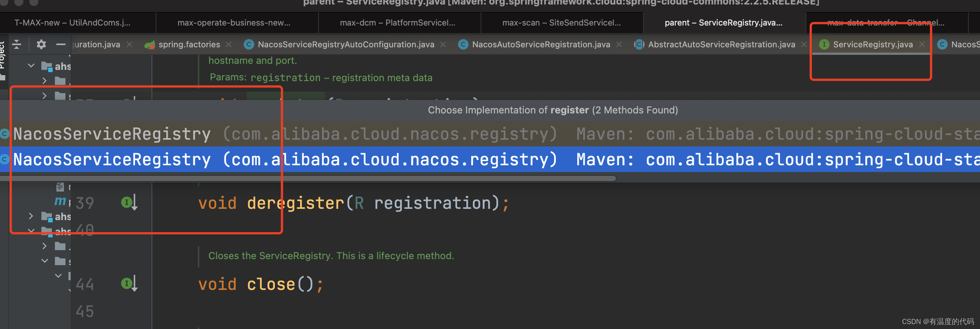980x329 pixels.
Task: Close the NacosAutoServiceRegistration.java tab
Action: click(619, 44)
